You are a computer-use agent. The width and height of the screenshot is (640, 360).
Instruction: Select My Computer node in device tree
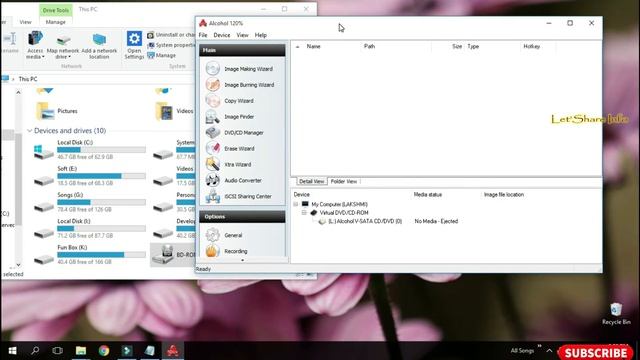(339, 204)
